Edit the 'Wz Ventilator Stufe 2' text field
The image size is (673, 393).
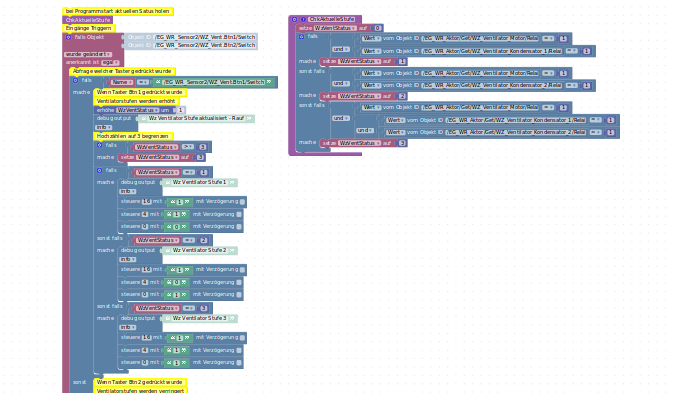[200, 250]
